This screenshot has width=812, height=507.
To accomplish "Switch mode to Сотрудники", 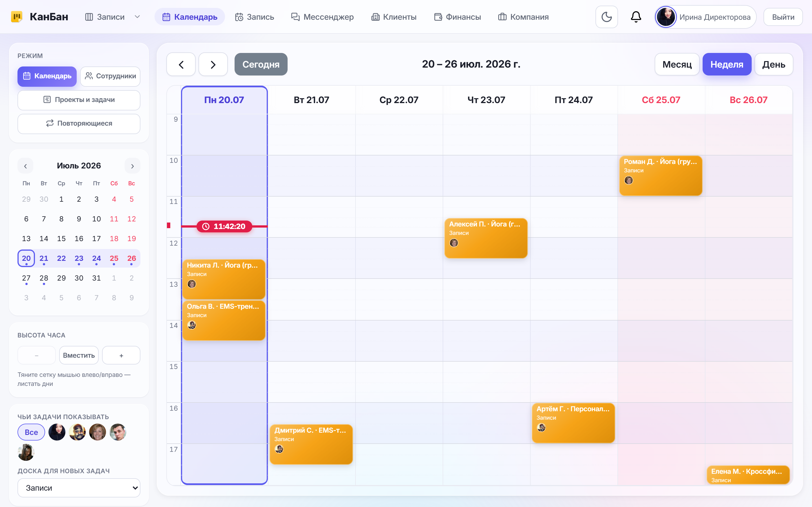I will click(111, 76).
